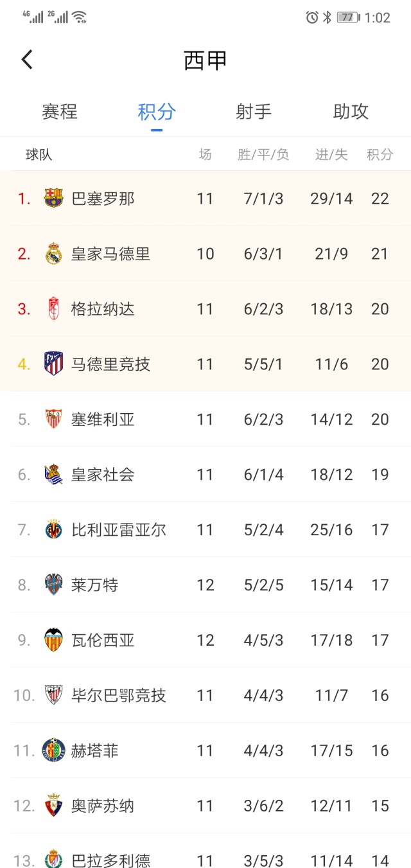
Task: Tap the Getafe club crest
Action: [x=53, y=750]
